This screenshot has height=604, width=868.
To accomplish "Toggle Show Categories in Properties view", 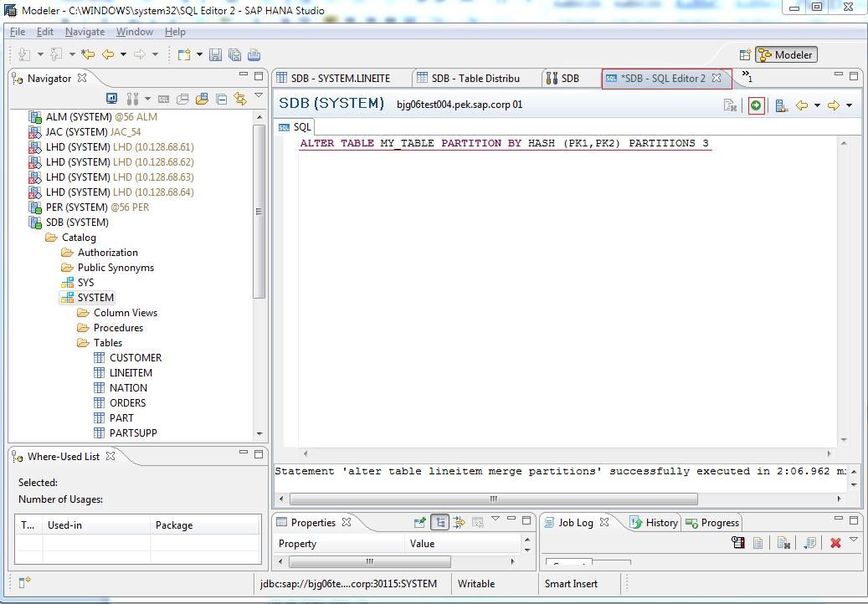I will tap(439, 522).
